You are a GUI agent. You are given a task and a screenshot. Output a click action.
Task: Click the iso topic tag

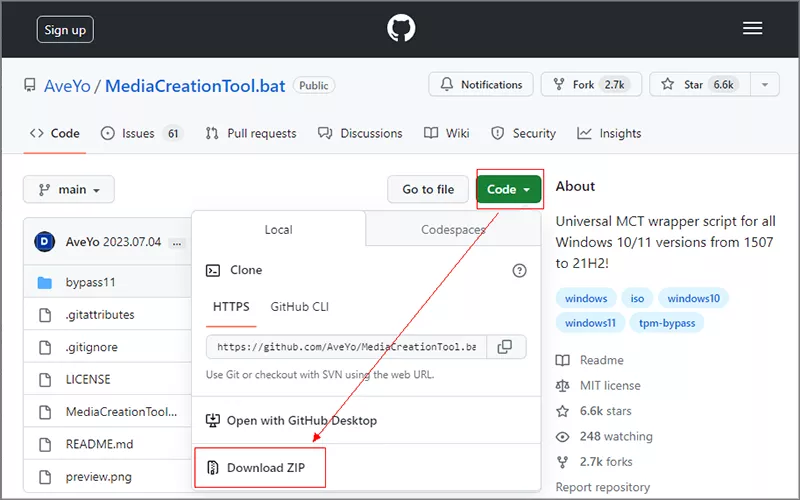(637, 298)
